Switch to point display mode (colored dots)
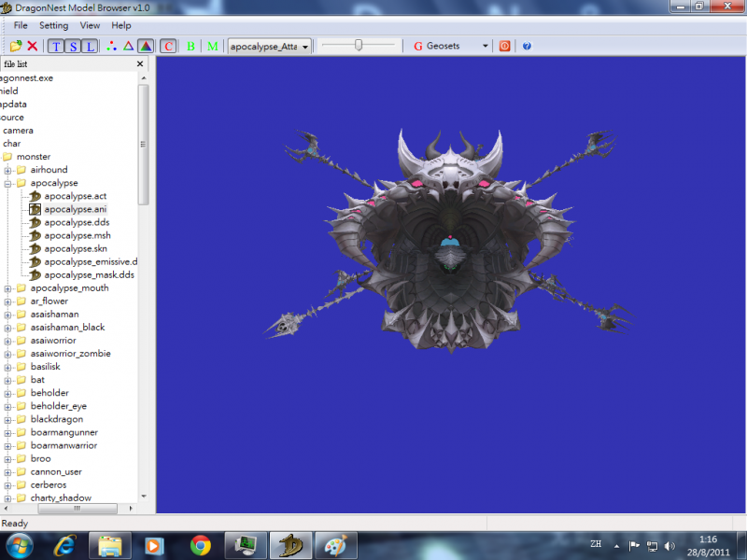 point(111,46)
